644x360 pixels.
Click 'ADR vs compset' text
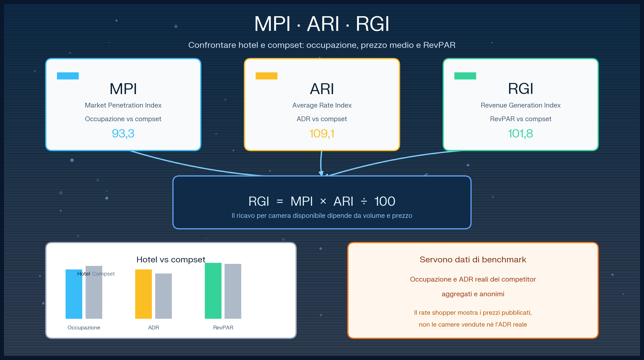click(x=322, y=119)
